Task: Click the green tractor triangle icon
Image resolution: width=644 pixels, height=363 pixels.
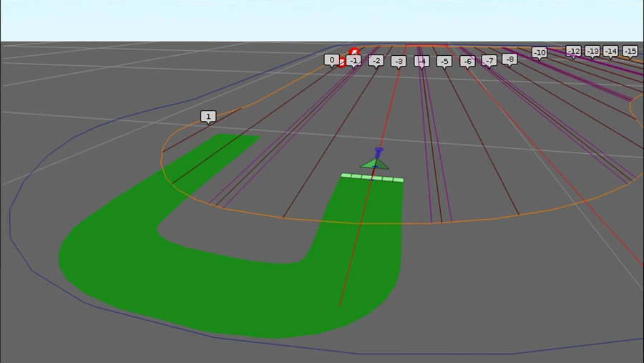Action: coord(374,165)
